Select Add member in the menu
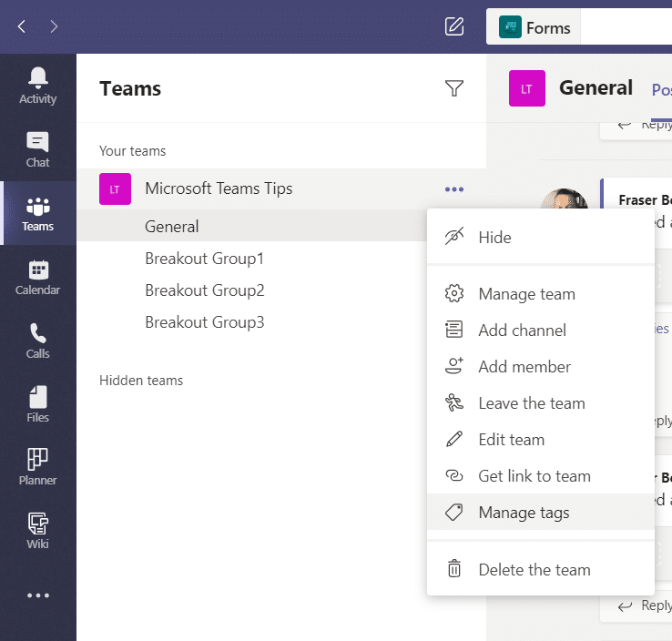 click(x=541, y=367)
